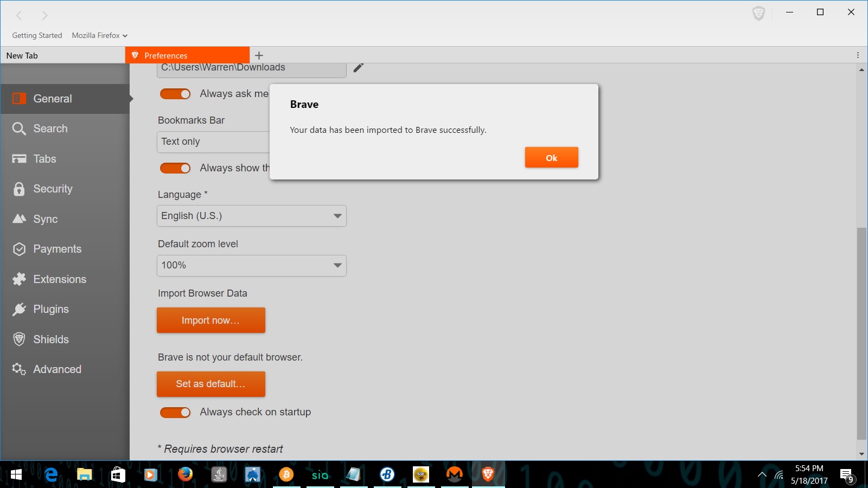Click the browser forward arrow

pyautogui.click(x=45, y=16)
